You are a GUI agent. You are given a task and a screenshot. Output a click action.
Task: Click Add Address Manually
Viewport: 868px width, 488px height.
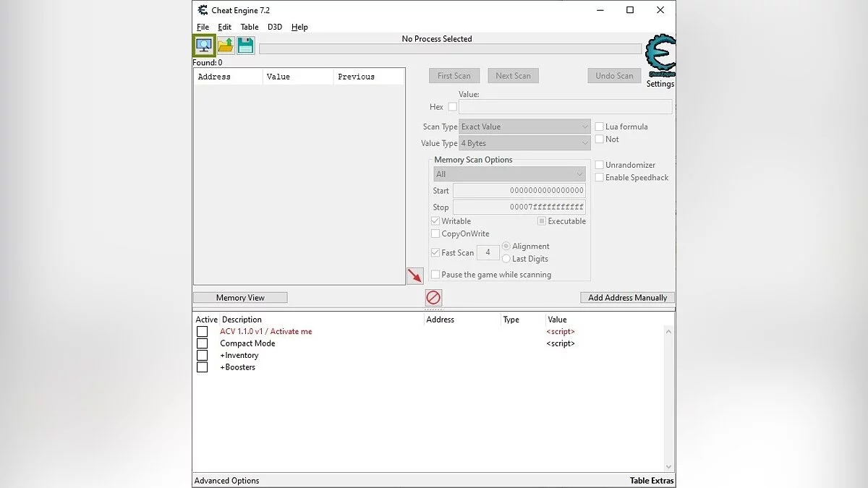(x=626, y=297)
